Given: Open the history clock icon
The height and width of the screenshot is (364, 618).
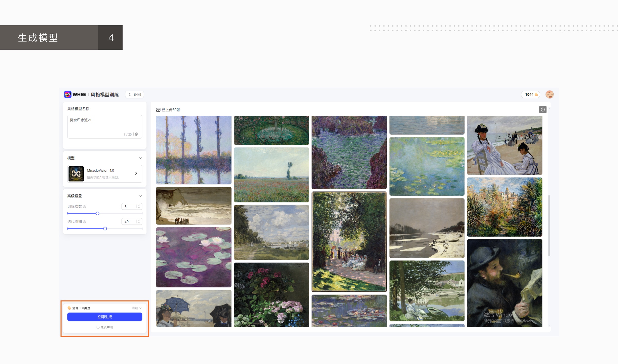Looking at the screenshot, I should (x=543, y=109).
